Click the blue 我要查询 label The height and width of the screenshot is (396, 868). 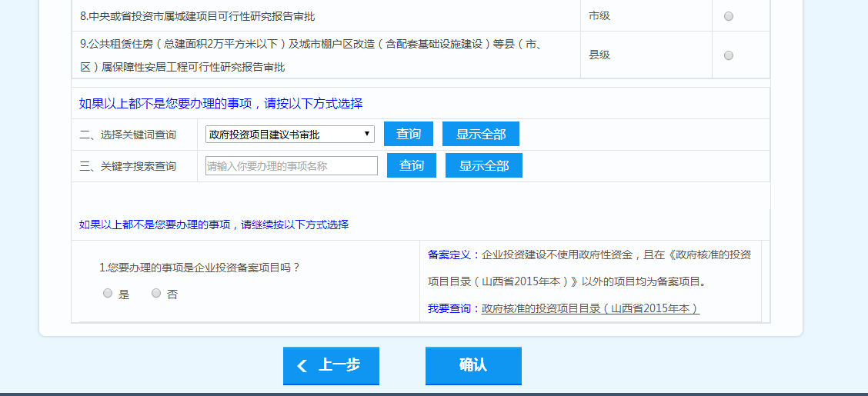pyautogui.click(x=449, y=308)
